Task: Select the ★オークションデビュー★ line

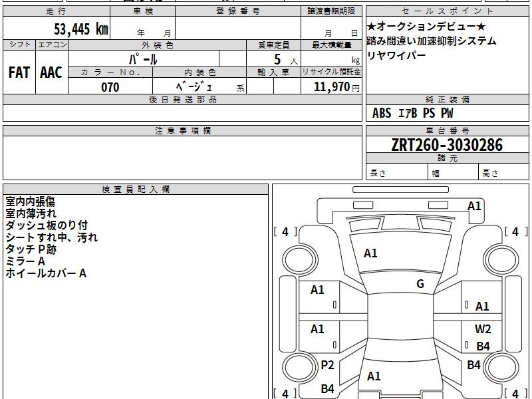Action: point(426,27)
